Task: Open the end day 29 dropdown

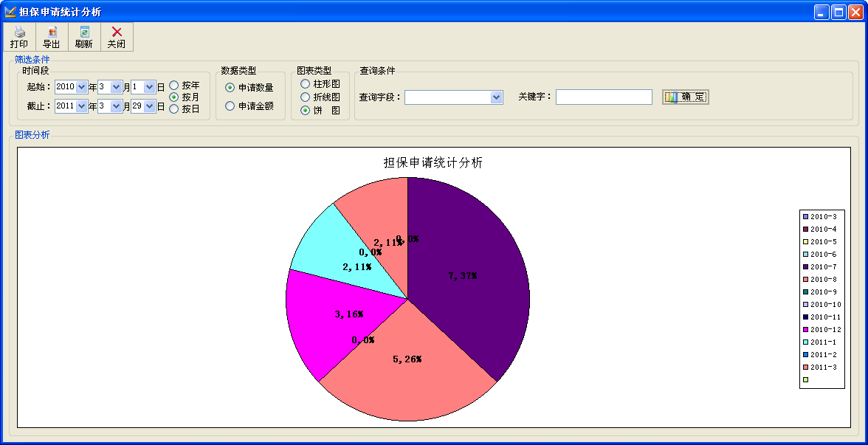Action: tap(149, 106)
